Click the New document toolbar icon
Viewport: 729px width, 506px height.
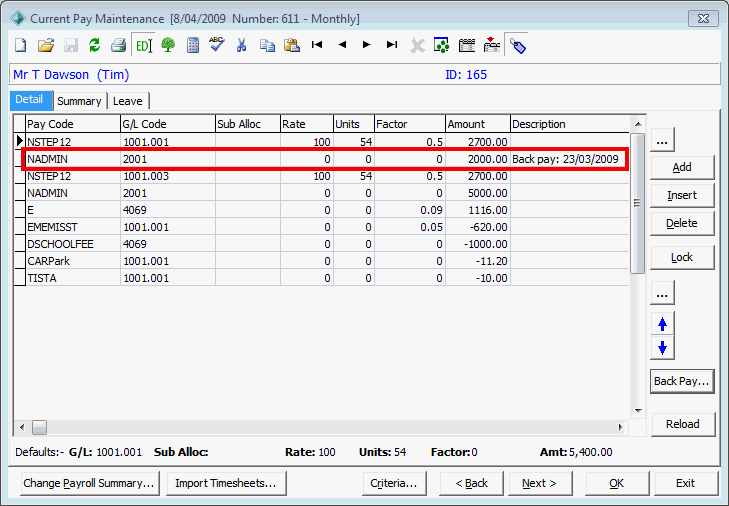click(21, 46)
